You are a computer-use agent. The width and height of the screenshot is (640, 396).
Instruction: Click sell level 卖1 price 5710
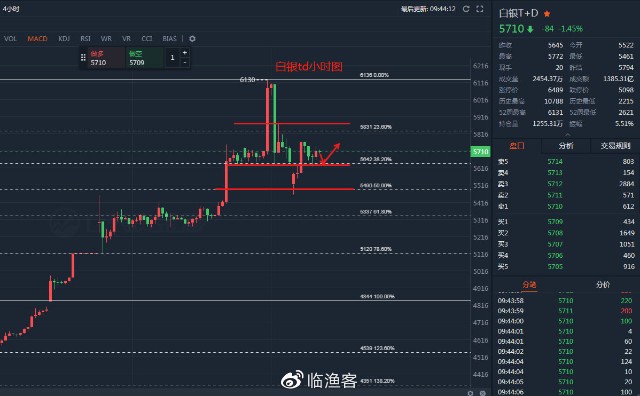coord(555,207)
